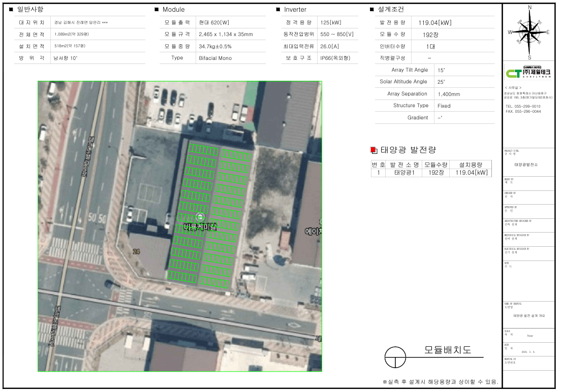The height and width of the screenshot is (392, 561).
Task: Click the black bullet beside Module heading
Action: [x=157, y=10]
